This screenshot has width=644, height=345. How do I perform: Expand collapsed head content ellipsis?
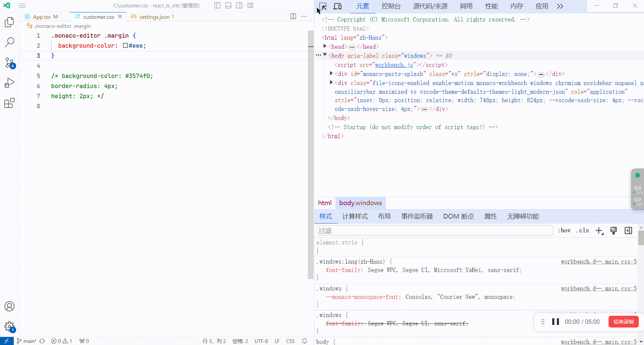click(x=352, y=47)
